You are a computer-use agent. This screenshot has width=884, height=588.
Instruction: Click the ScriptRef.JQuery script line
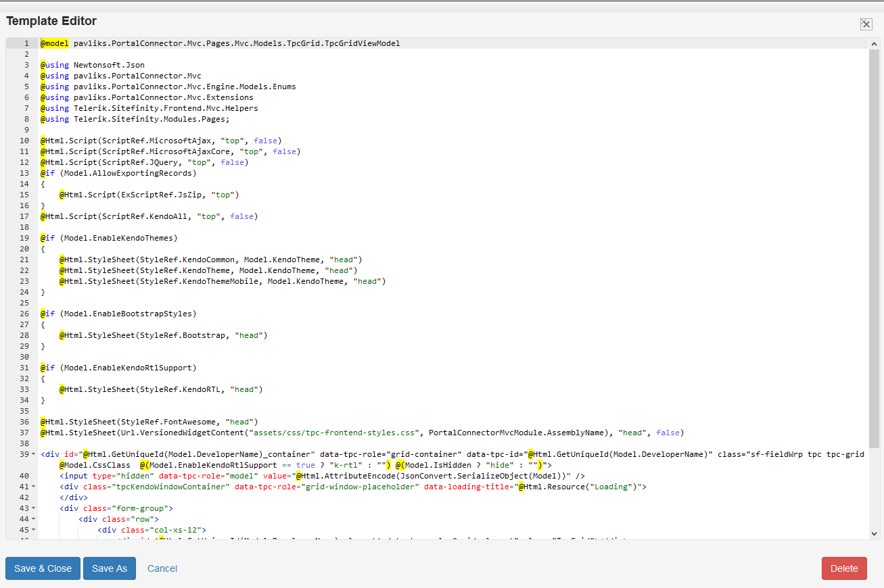click(145, 162)
